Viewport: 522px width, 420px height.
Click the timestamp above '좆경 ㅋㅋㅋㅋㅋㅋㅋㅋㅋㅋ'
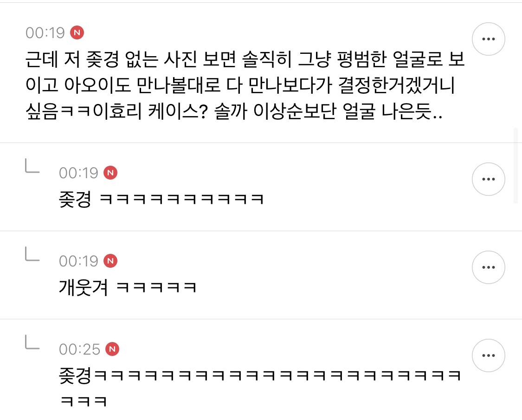(x=78, y=173)
